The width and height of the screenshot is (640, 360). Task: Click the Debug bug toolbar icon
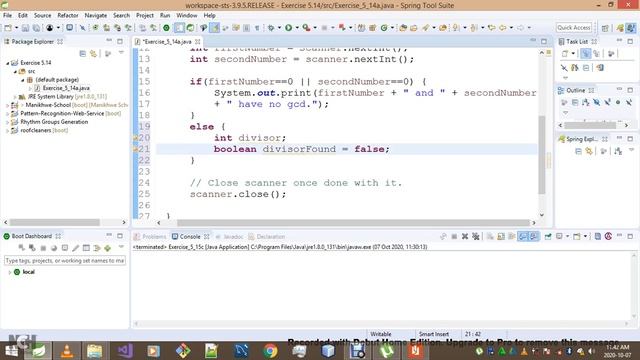pos(271,28)
